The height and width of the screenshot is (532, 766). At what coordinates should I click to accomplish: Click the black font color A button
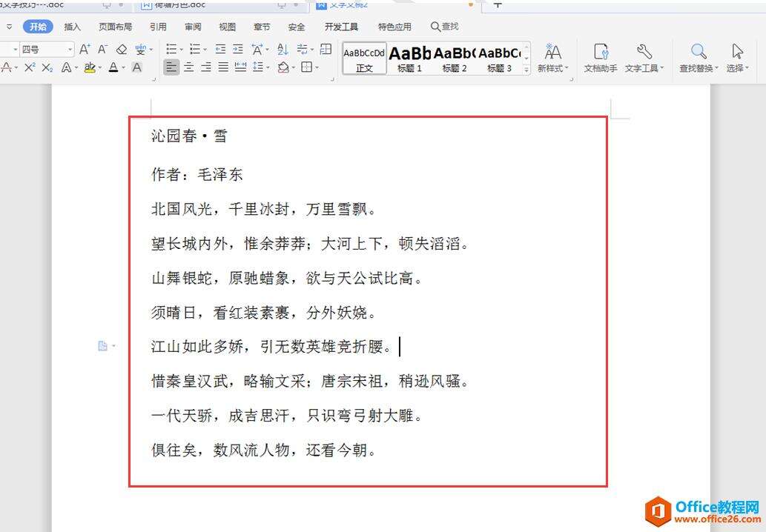point(113,67)
